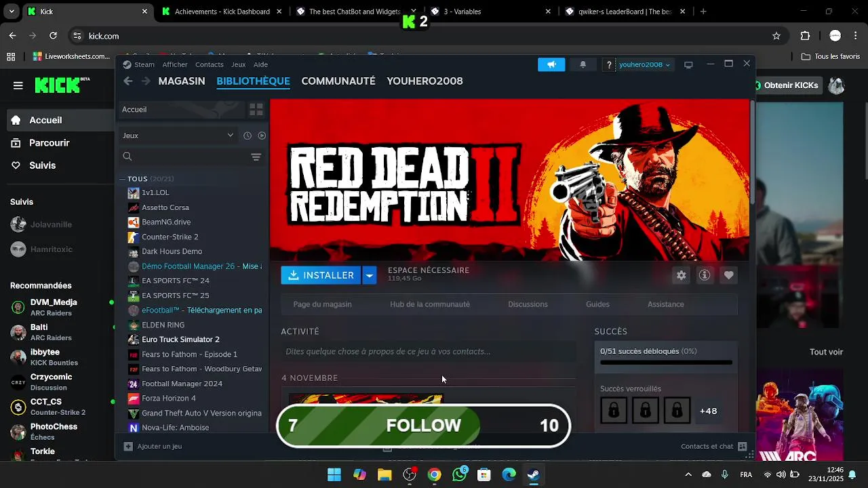Reload the kick.com page in Chrome
868x488 pixels.
(x=54, y=36)
